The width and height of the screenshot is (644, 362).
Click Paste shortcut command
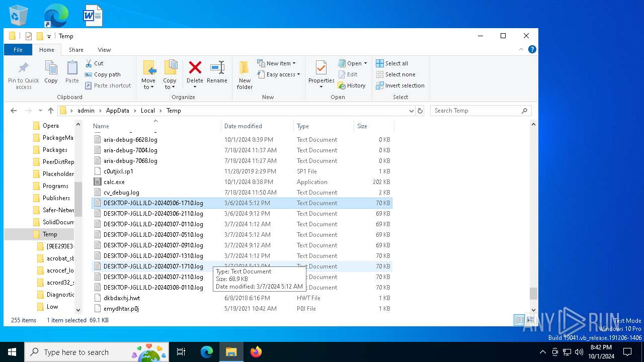[x=108, y=85]
